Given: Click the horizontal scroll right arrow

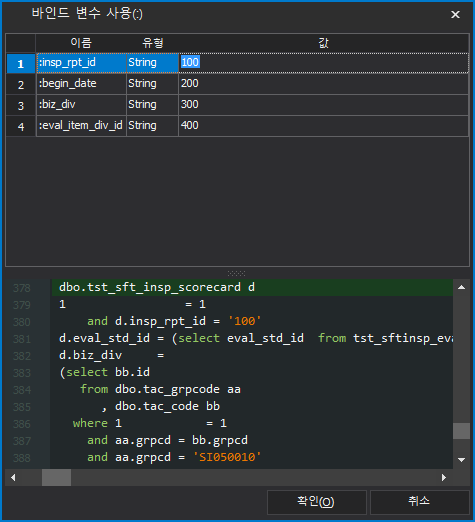Looking at the screenshot, I should 444,478.
